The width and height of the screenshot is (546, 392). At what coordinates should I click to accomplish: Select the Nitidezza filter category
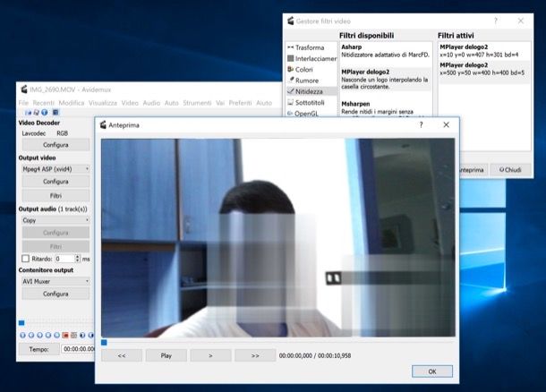pos(311,91)
